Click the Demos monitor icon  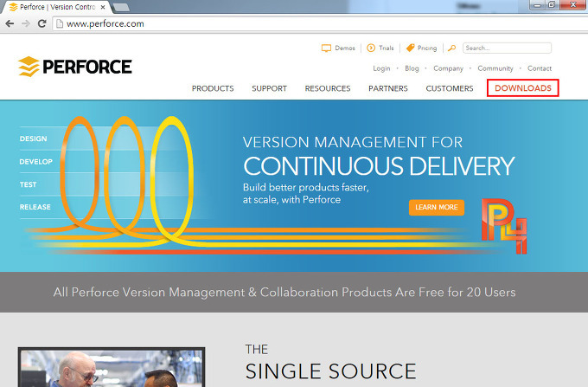(326, 48)
